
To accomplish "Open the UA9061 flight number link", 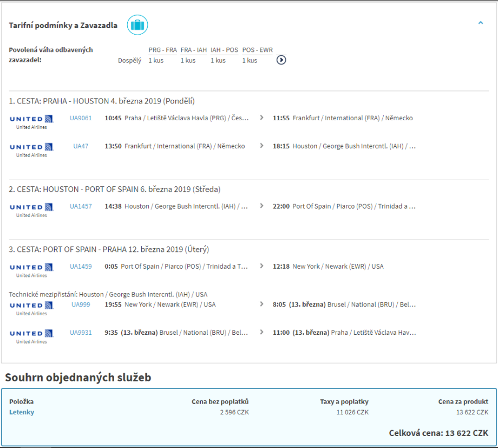I will (81, 118).
